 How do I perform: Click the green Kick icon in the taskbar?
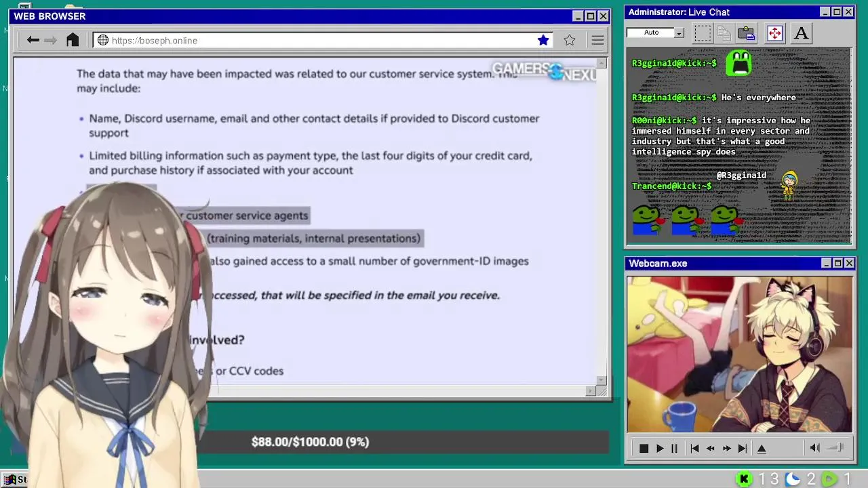point(744,479)
